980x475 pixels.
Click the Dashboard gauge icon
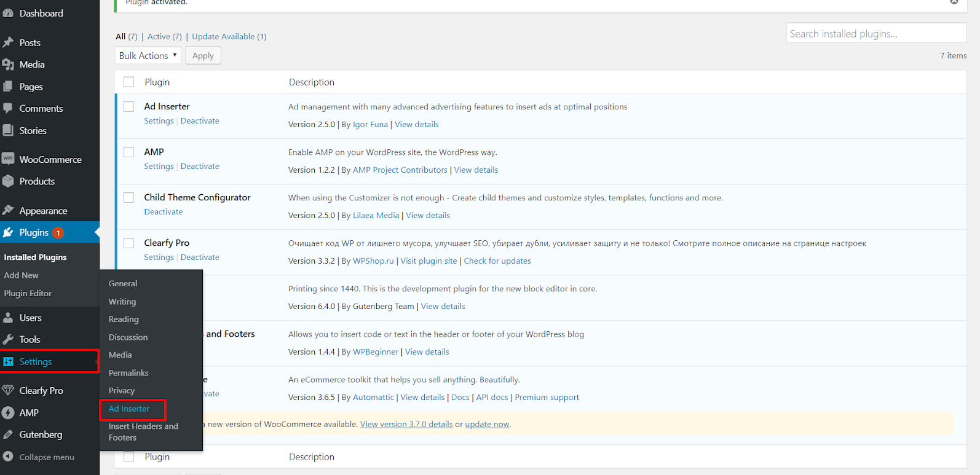(x=8, y=13)
